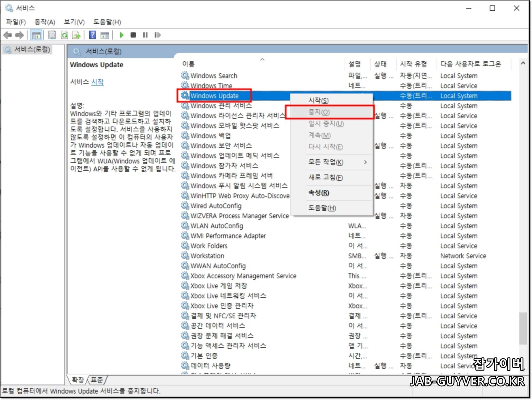Image resolution: width=532 pixels, height=400 pixels.
Task: Click gear icon next to Xbox Live 게임 저장
Action: pos(185,286)
